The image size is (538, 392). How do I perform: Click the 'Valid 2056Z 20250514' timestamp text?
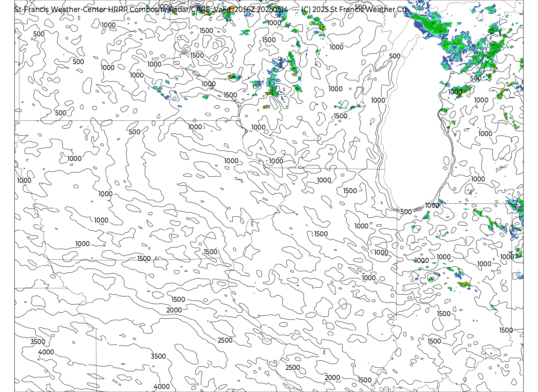point(251,9)
